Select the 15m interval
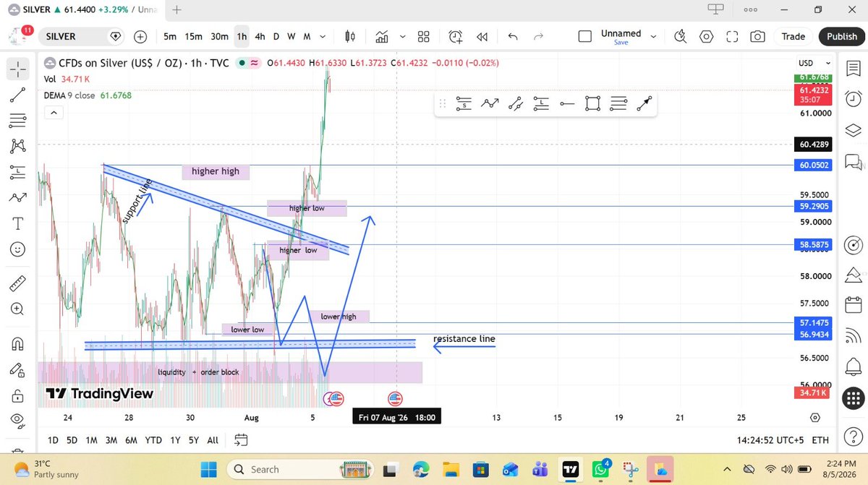 (193, 36)
